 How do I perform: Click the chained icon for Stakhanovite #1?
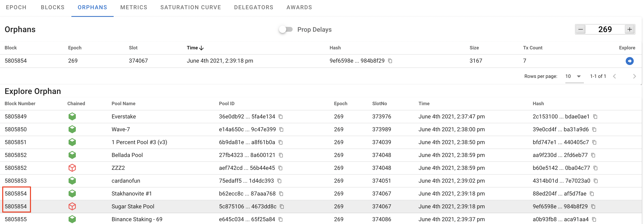(72, 193)
